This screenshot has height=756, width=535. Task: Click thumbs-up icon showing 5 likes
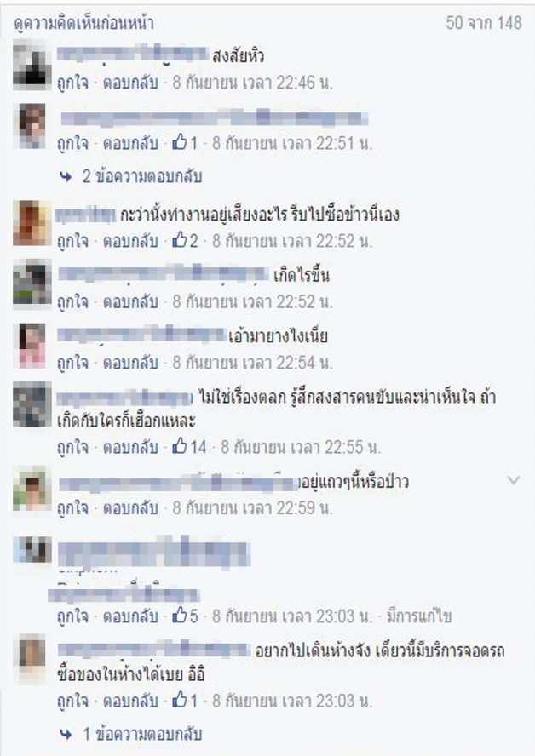click(180, 615)
